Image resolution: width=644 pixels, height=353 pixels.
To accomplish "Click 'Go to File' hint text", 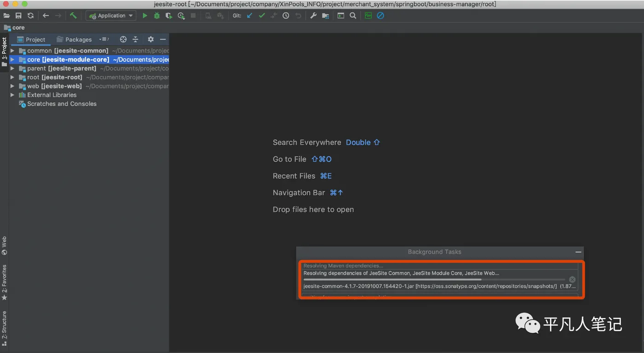I will point(289,159).
